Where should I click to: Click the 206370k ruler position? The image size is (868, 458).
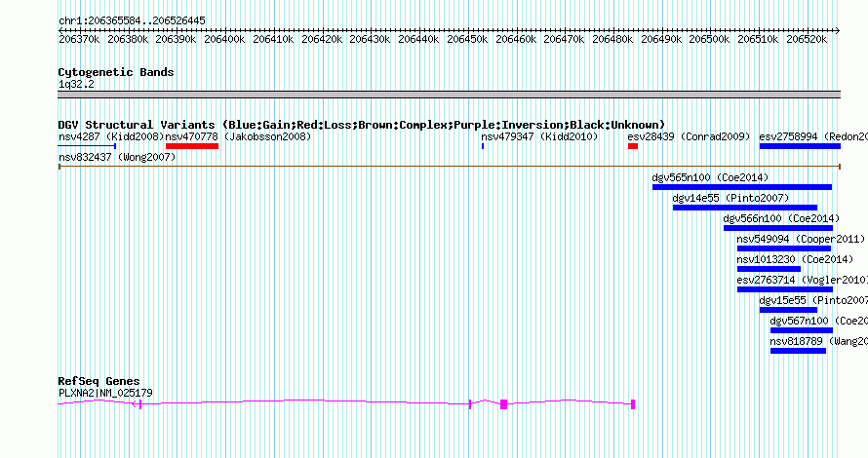coord(79,39)
